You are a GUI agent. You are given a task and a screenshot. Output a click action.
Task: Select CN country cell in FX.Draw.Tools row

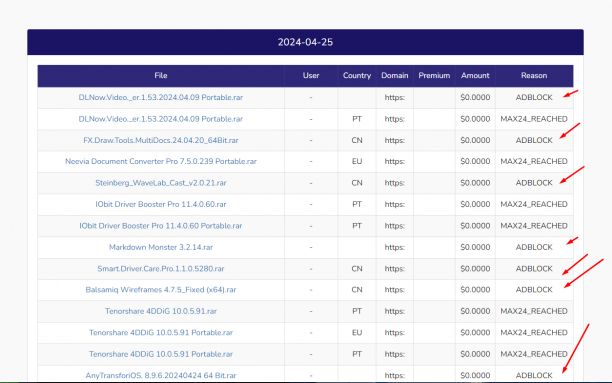tap(357, 141)
